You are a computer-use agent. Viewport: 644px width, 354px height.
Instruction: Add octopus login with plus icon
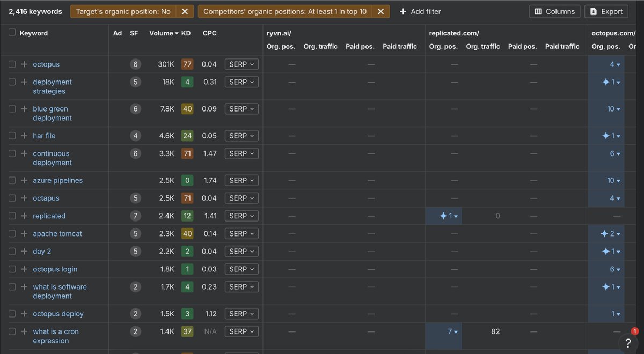point(24,269)
